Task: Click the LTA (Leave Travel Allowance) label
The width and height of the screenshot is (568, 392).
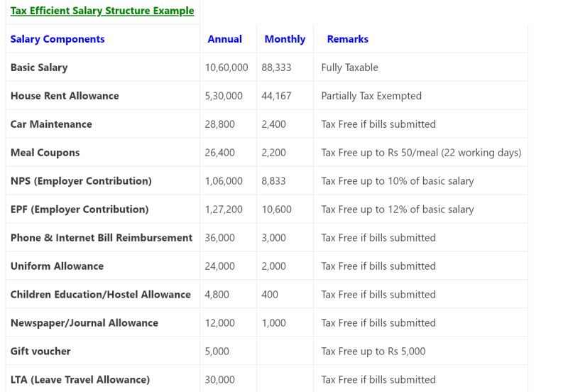Action: (x=80, y=380)
